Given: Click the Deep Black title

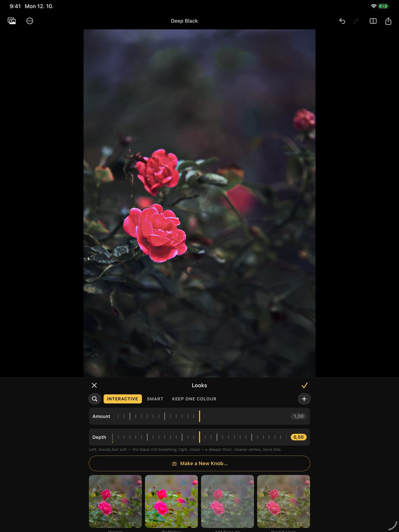Looking at the screenshot, I should coord(184,21).
